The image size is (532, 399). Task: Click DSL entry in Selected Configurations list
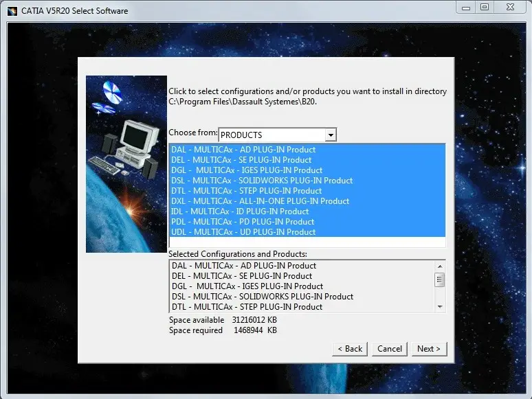pyautogui.click(x=302, y=297)
